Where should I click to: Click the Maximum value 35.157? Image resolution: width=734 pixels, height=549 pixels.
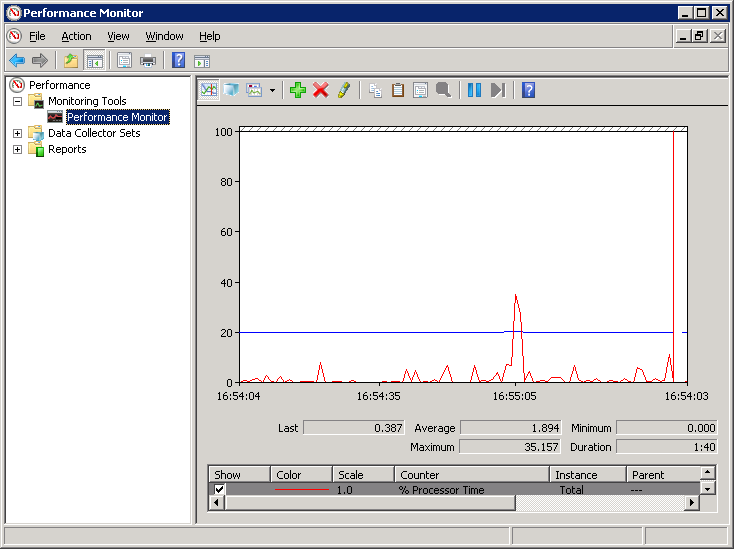coord(509,447)
